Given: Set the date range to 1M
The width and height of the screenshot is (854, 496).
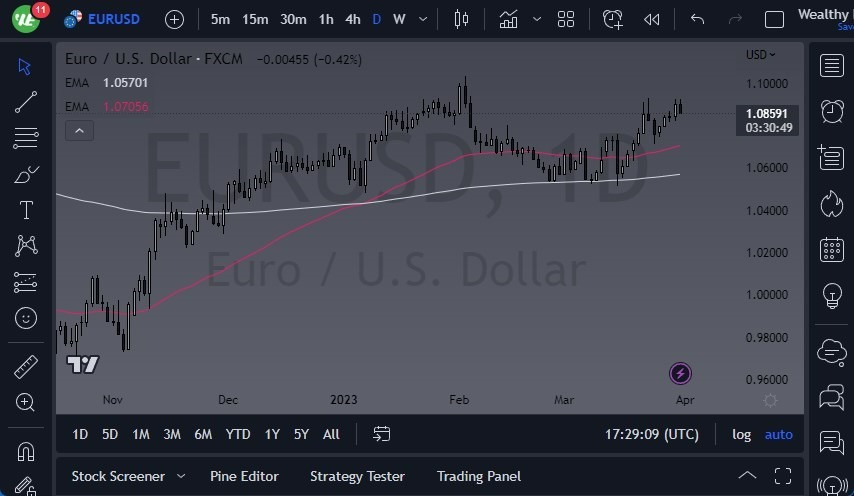Looking at the screenshot, I should pos(141,434).
